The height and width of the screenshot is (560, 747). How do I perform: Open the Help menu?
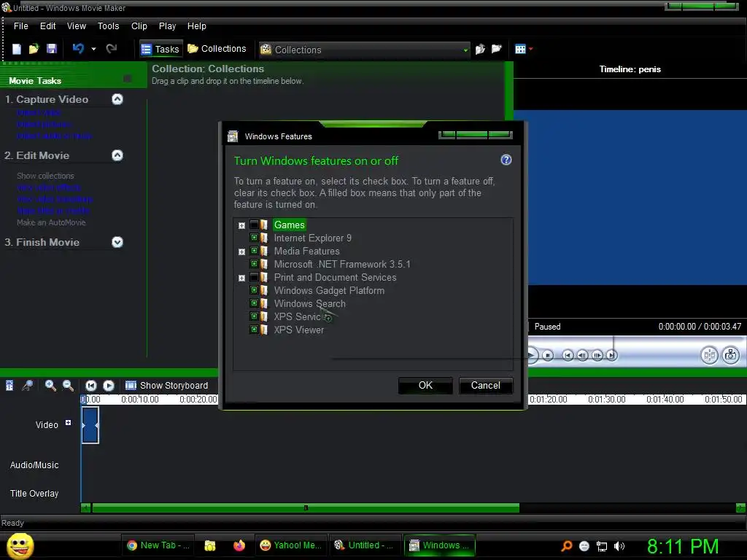(x=197, y=26)
